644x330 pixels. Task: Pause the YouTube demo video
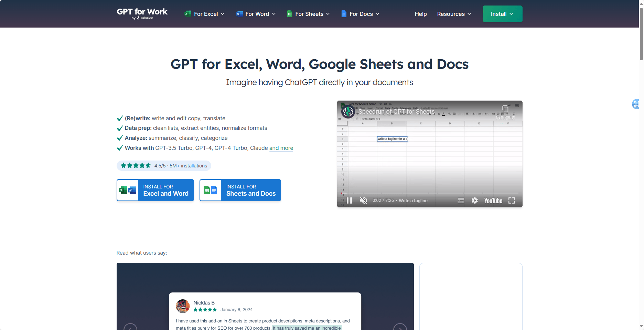point(350,200)
